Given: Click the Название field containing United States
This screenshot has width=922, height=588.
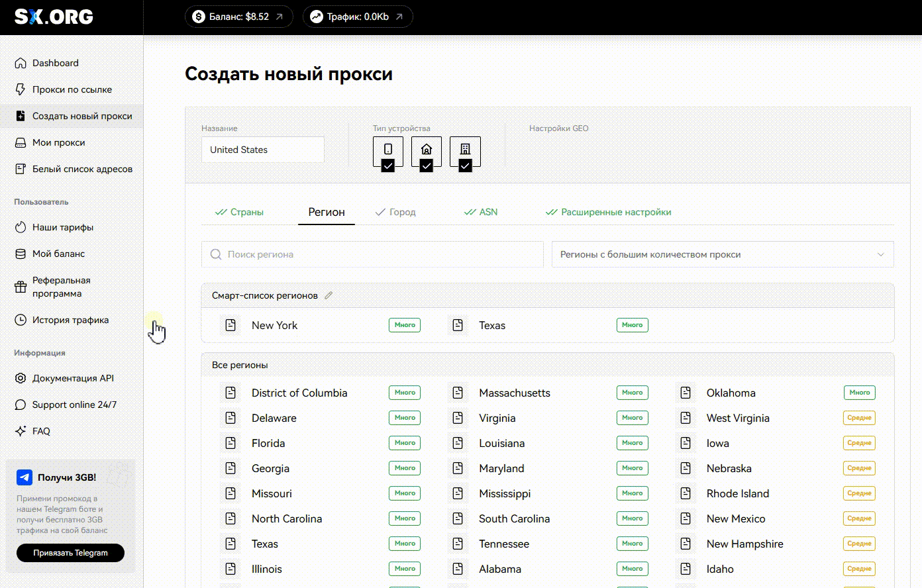Looking at the screenshot, I should click(x=263, y=150).
